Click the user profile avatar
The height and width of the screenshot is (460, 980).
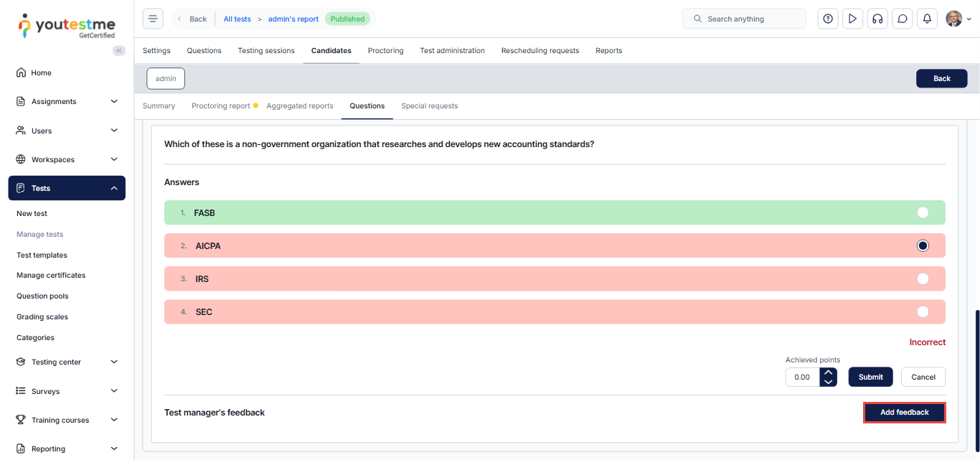point(954,19)
